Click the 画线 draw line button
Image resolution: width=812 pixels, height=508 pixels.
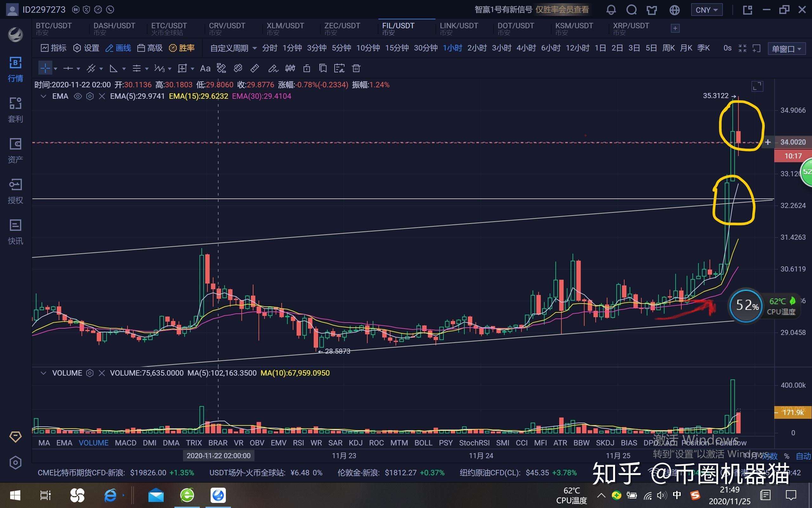118,48
